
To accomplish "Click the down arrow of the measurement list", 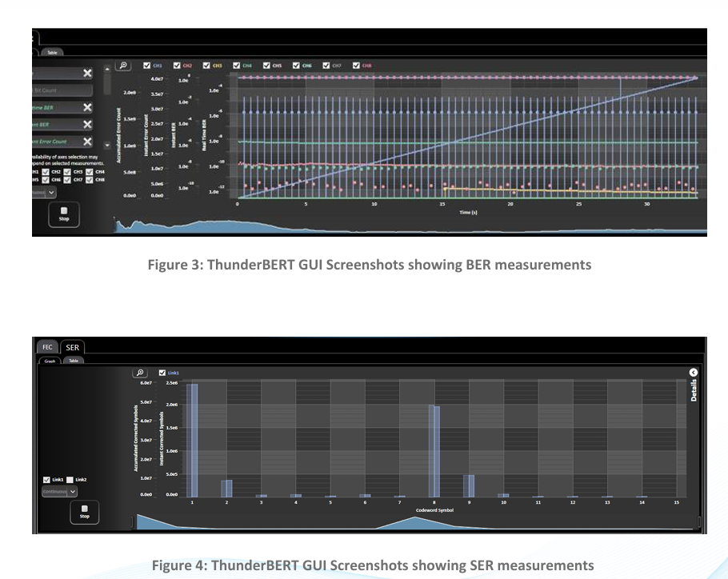I will pos(107,146).
